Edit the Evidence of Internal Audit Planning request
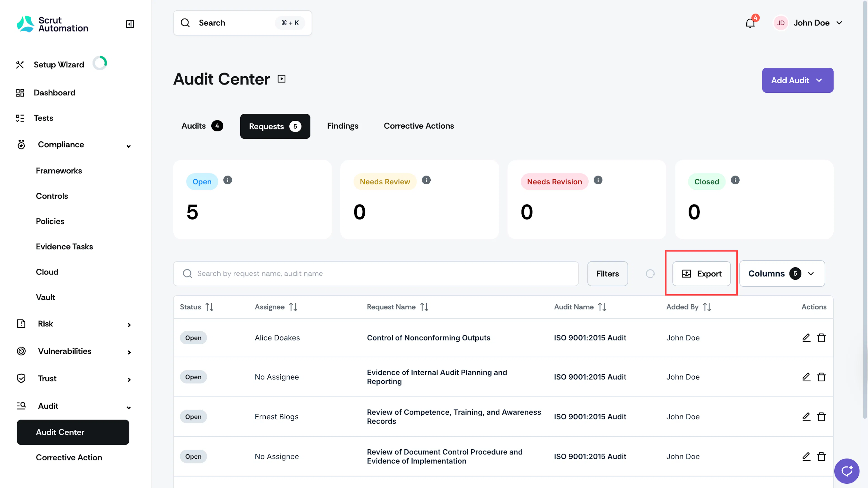The width and height of the screenshot is (868, 488). (x=806, y=377)
